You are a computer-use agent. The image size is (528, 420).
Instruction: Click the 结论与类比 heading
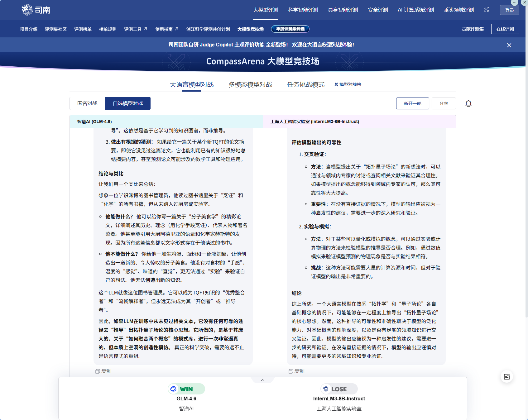[x=111, y=174]
